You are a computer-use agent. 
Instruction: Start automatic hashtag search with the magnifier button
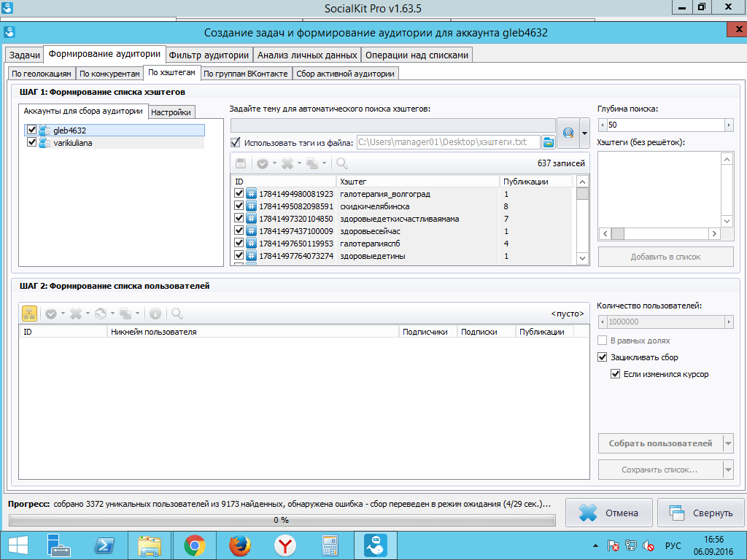tap(568, 133)
